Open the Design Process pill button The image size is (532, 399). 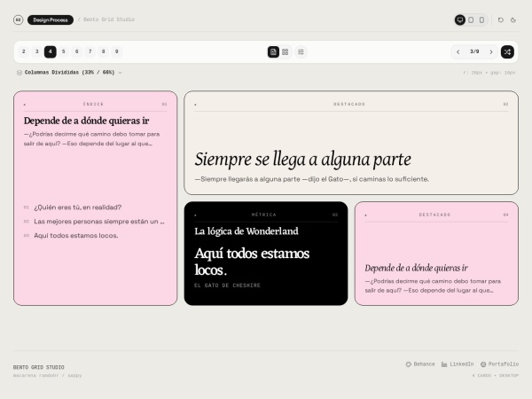tap(51, 20)
